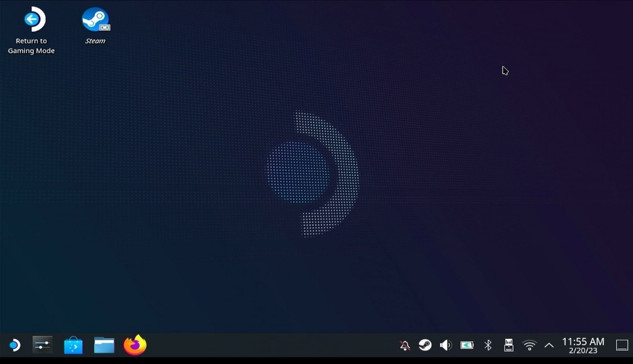Open the Dolphin file manager

pos(104,346)
